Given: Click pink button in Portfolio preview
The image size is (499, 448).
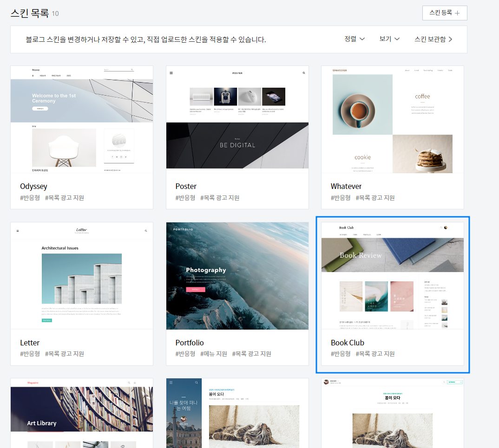Looking at the screenshot, I should (196, 289).
